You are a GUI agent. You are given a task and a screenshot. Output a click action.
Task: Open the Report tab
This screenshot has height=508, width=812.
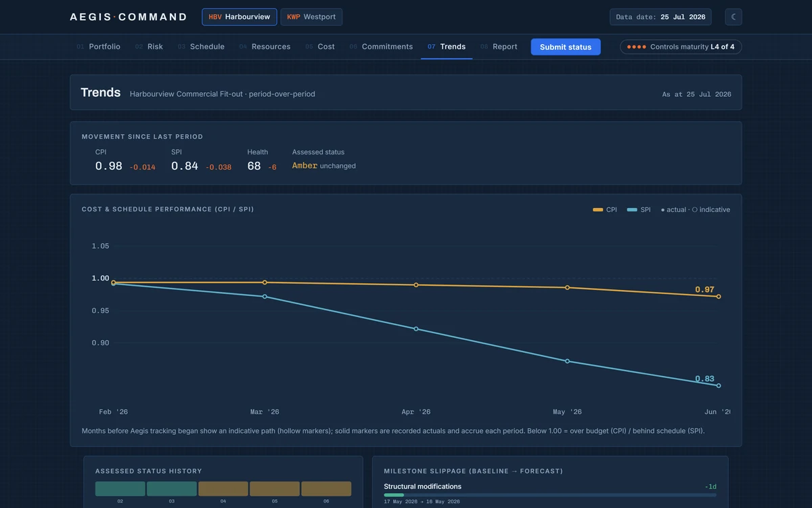pos(499,47)
